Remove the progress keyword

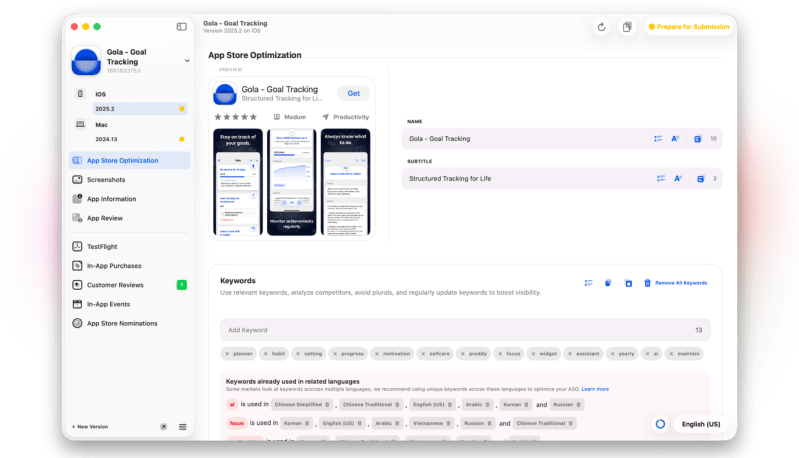335,354
